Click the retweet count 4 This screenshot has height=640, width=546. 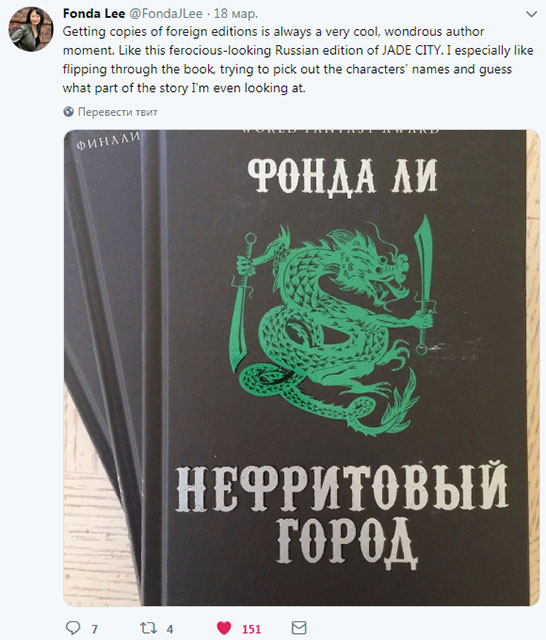[170, 629]
